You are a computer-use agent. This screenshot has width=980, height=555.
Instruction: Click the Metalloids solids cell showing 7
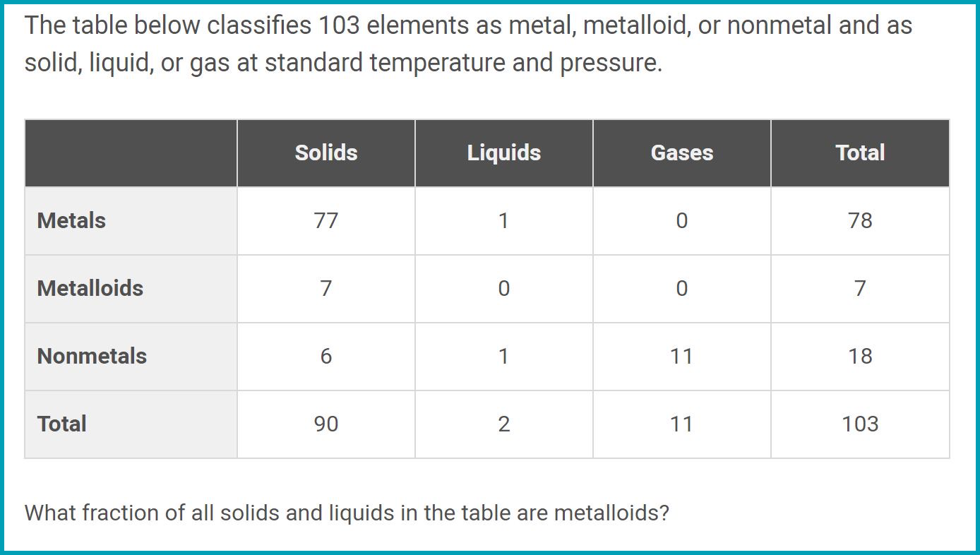click(x=326, y=288)
